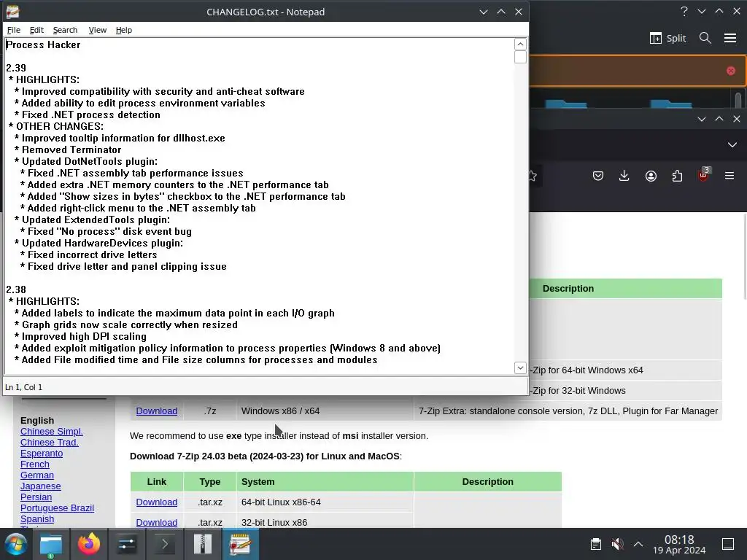Switch site language to Japanese
Image resolution: width=747 pixels, height=560 pixels.
[41, 486]
